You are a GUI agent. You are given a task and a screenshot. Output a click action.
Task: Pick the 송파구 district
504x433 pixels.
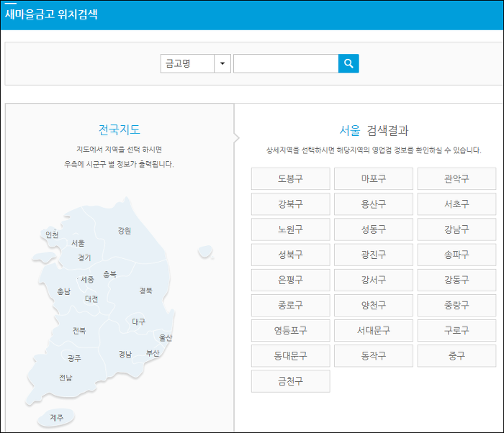point(456,255)
